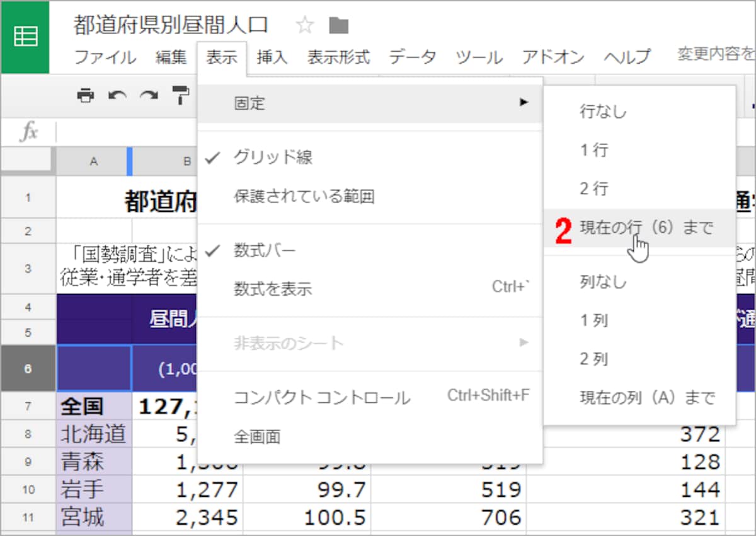756x536 pixels.
Task: Select 現在の行（6）まで option
Action: (639, 228)
